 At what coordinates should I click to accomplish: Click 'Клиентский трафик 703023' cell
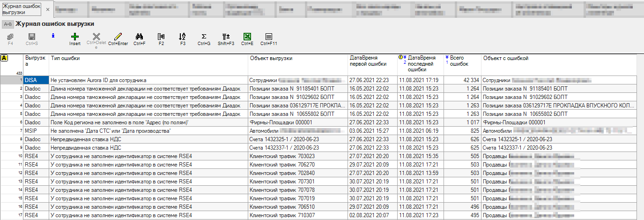coord(298,156)
